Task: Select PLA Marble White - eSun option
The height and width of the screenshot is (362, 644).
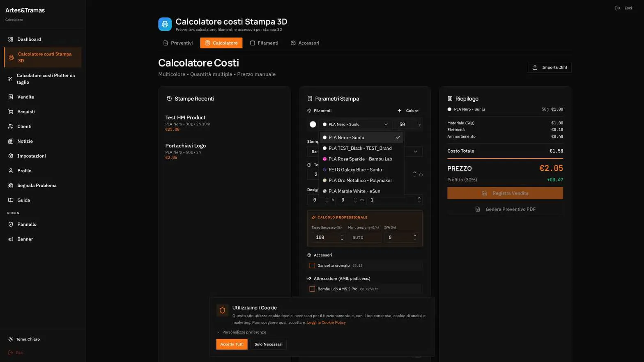Action: 361,191
